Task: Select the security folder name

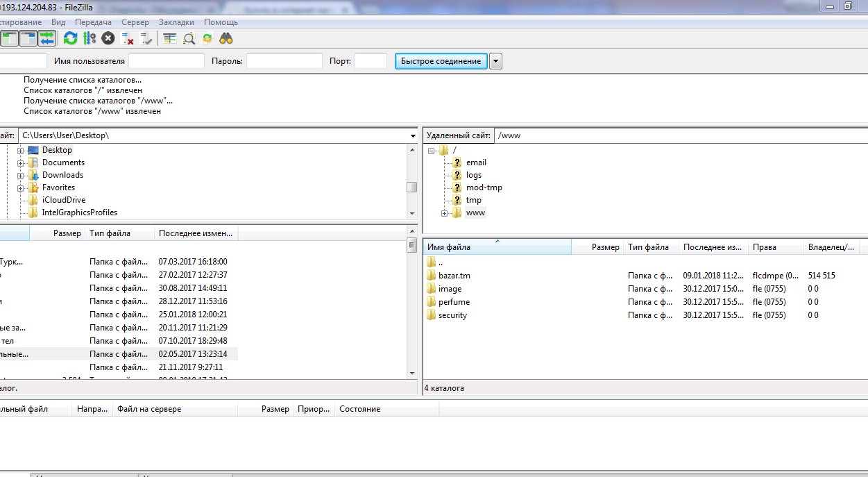Action: 452,315
